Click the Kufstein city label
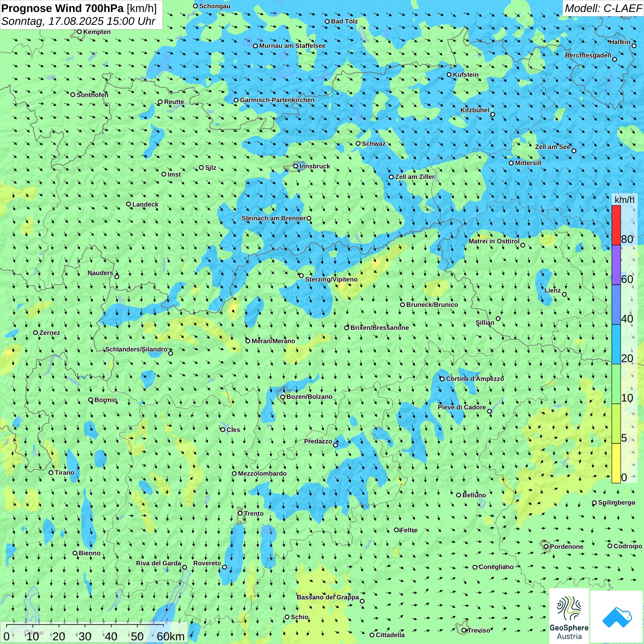This screenshot has height=644, width=644. click(466, 75)
